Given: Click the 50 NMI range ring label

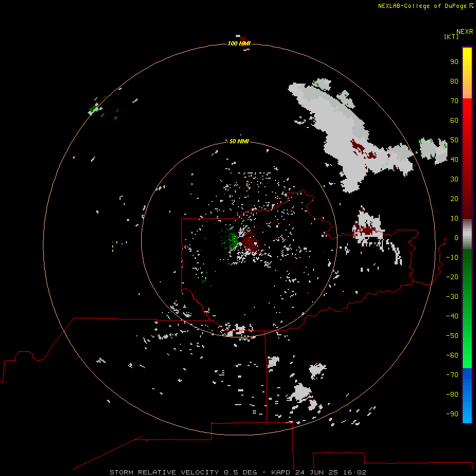Looking at the screenshot, I should point(239,141).
